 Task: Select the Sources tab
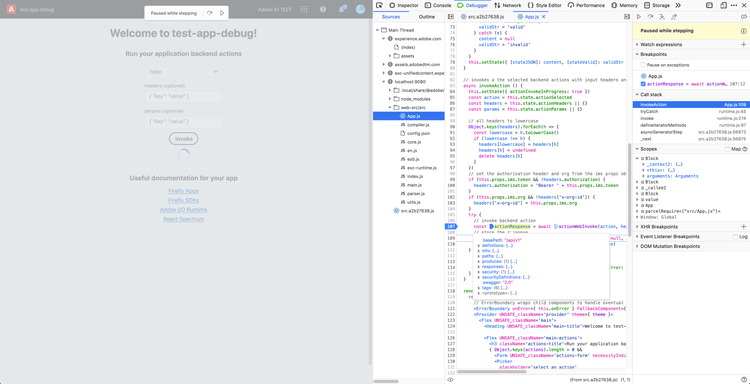[x=391, y=17]
